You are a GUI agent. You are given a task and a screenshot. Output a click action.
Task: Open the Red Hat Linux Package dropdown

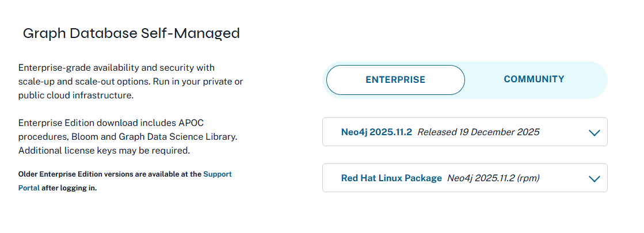pos(464,178)
